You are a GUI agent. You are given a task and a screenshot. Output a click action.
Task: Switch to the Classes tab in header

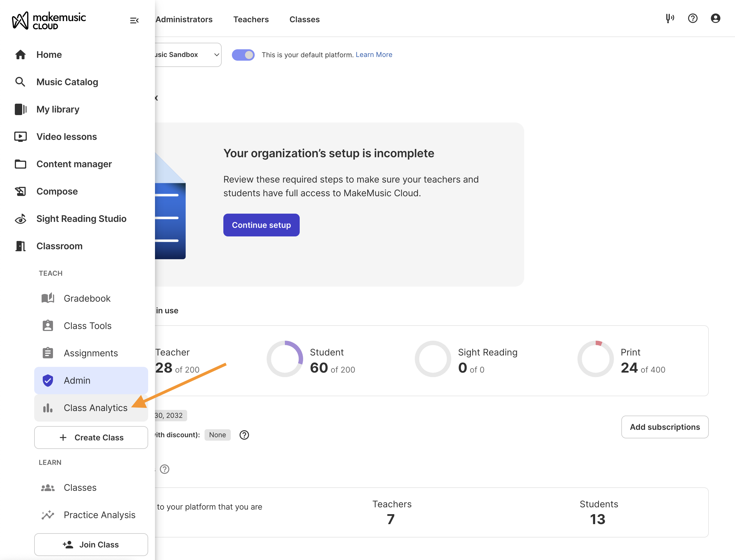click(x=305, y=19)
